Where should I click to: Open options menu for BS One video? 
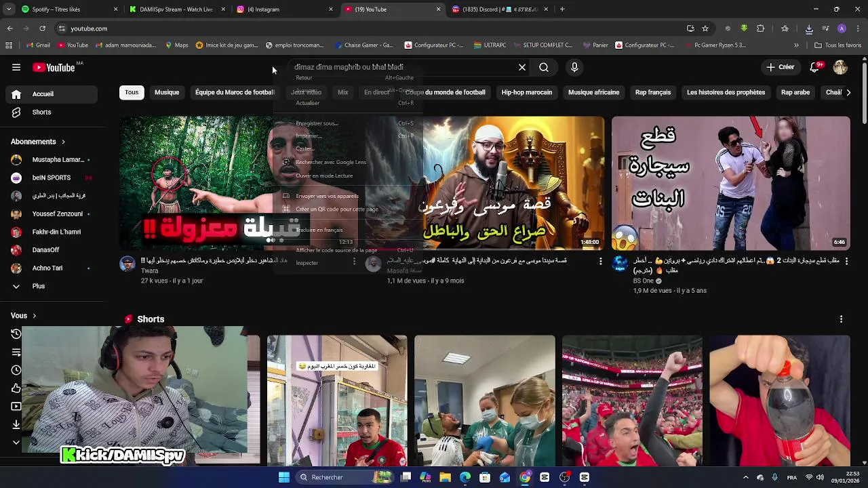(x=846, y=261)
